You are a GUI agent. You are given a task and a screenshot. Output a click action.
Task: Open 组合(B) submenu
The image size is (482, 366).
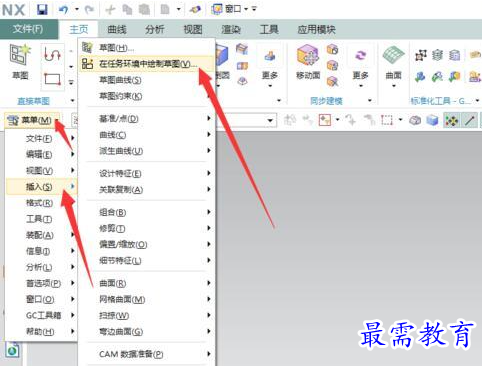pos(147,212)
